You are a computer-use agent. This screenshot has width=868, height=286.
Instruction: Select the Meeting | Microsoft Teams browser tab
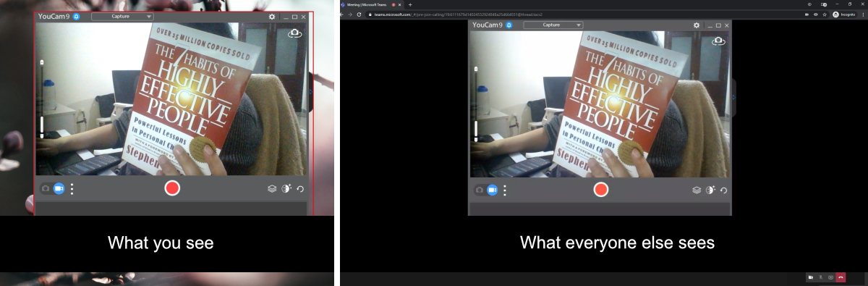[x=370, y=4]
